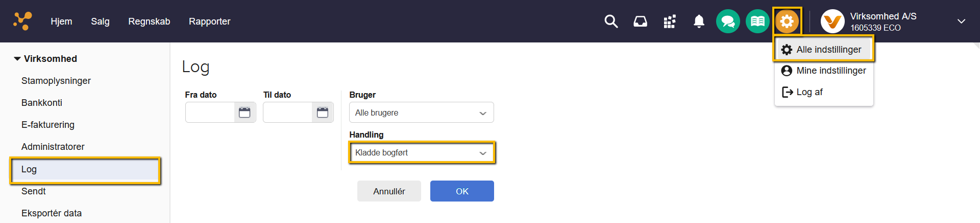This screenshot has width=980, height=223.
Task: Open the inbox tray icon
Action: pos(640,21)
